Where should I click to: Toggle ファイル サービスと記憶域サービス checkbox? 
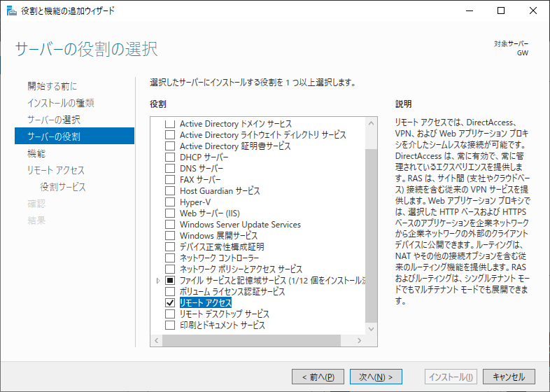pyautogui.click(x=170, y=281)
